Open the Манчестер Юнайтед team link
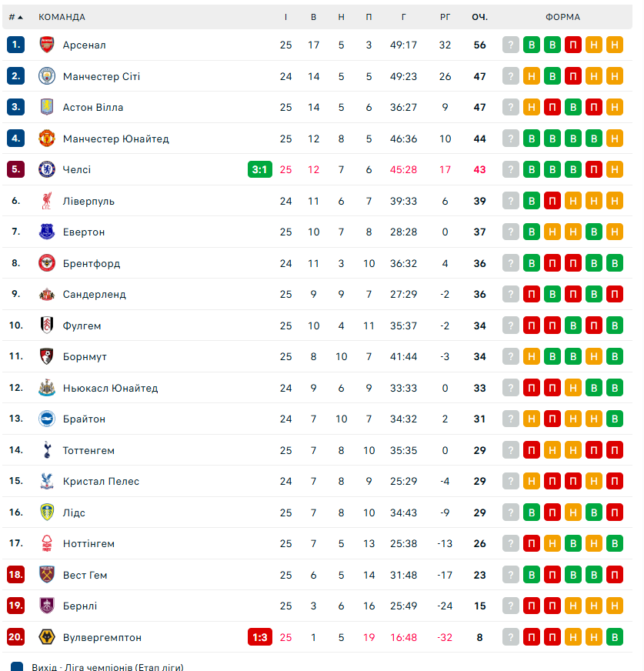 (116, 139)
